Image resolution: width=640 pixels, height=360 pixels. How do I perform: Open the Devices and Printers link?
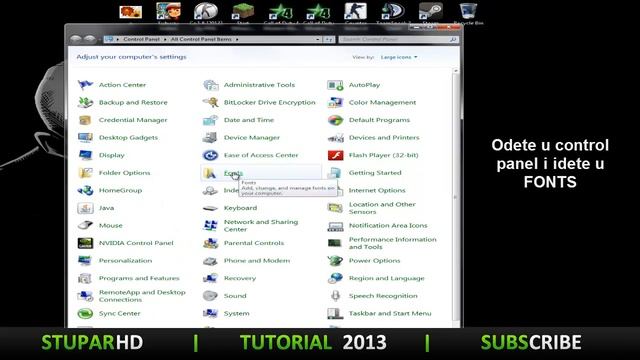pos(384,138)
